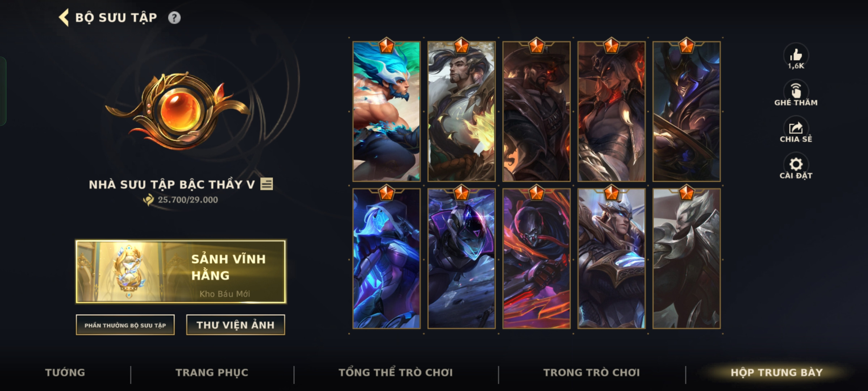This screenshot has height=391, width=868.
Task: Click Phần Thưởng Bộ Sưu Tập button
Action: tap(125, 325)
